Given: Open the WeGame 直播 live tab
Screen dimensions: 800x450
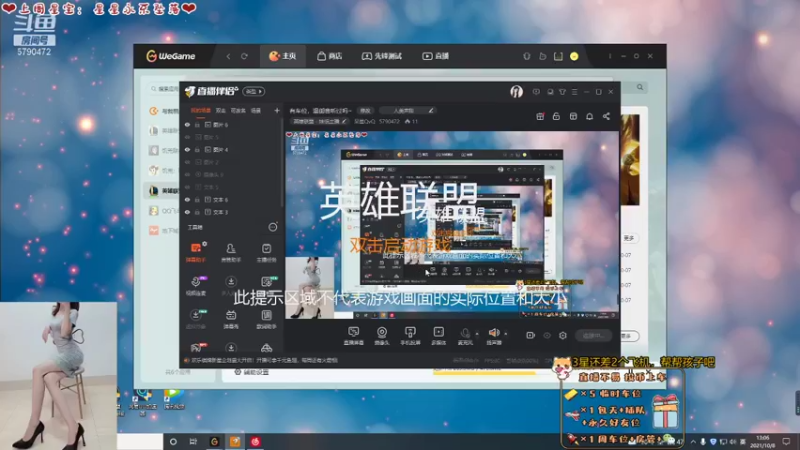Looking at the screenshot, I should tap(436, 56).
